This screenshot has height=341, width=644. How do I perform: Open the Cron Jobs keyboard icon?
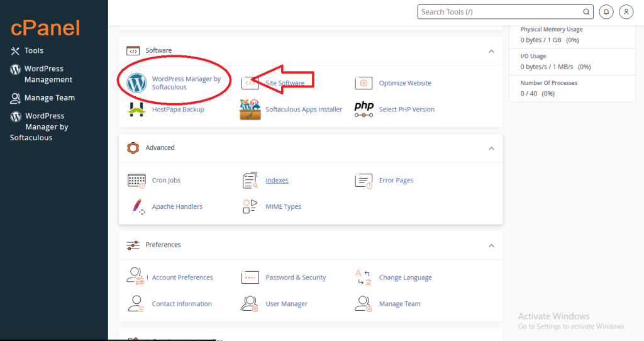(x=136, y=181)
